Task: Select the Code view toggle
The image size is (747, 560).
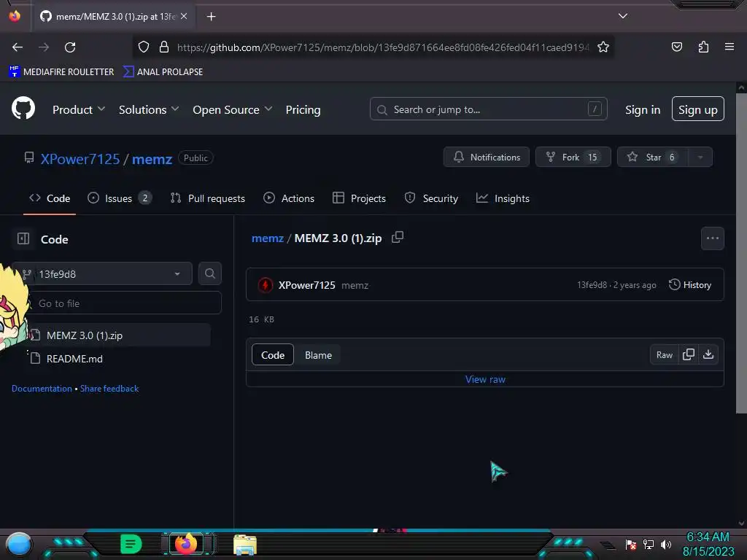Action: 273,355
